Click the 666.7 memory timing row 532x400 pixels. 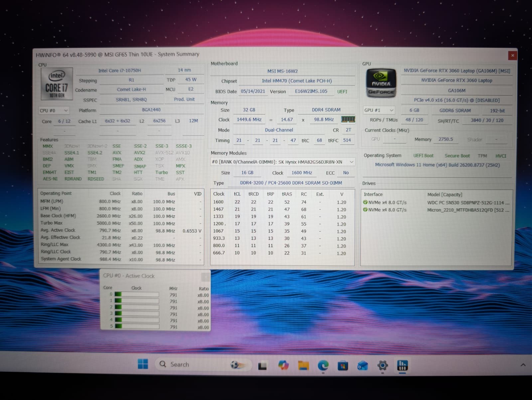(x=282, y=253)
